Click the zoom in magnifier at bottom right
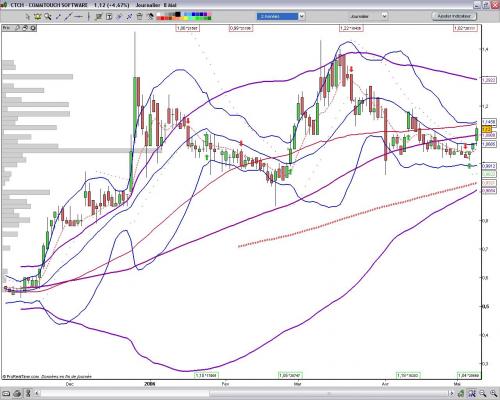The width and height of the screenshot is (500, 400). click(494, 394)
